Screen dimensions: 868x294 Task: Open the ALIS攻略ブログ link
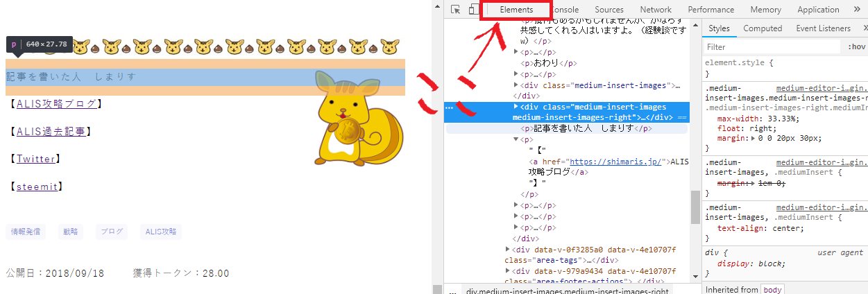tap(56, 103)
